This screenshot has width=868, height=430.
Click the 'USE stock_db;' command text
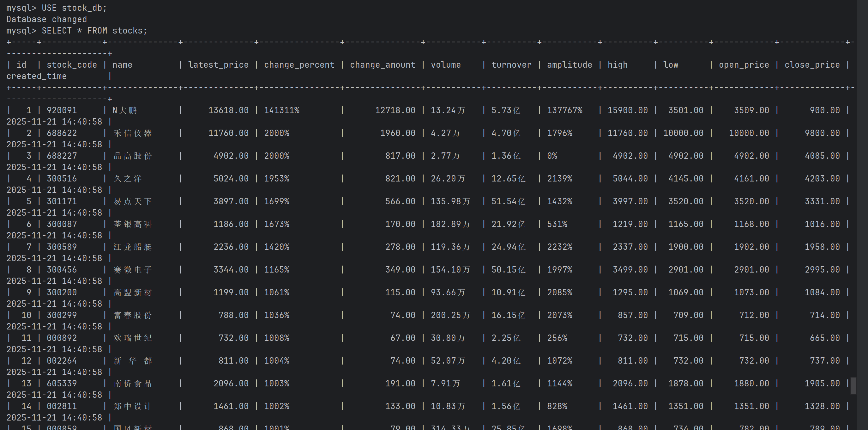(74, 8)
